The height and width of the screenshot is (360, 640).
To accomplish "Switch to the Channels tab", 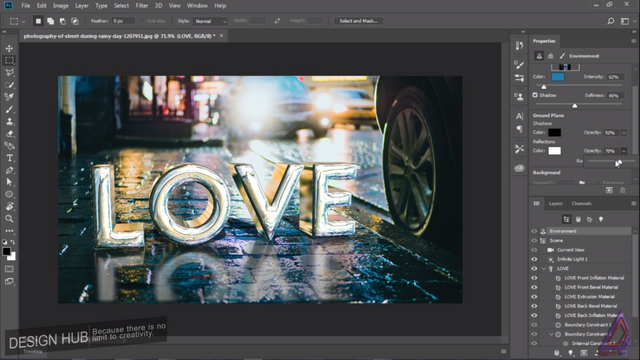I will tap(581, 203).
